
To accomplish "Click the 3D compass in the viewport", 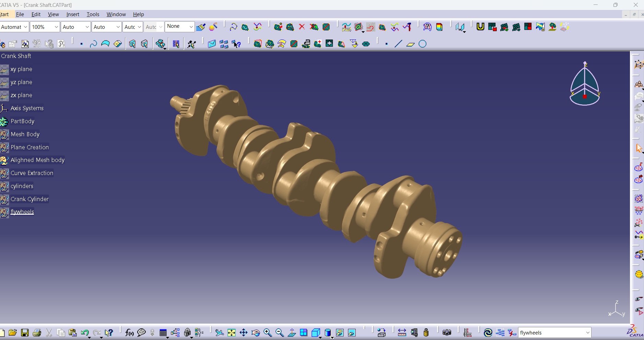I will click(x=585, y=84).
